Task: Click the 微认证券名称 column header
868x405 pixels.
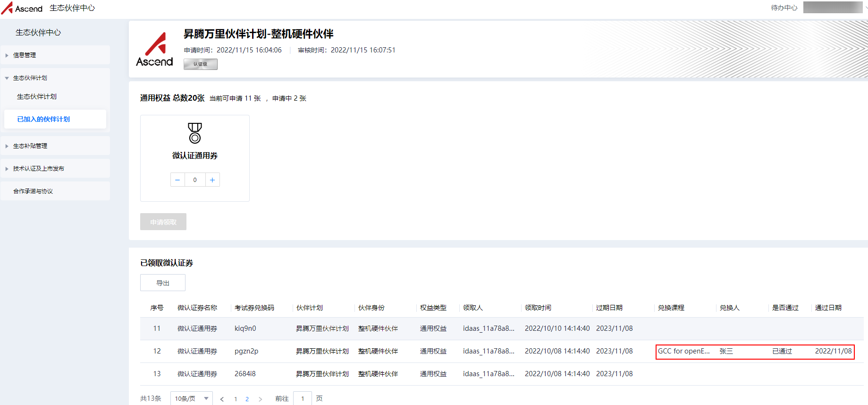Action: coord(197,308)
